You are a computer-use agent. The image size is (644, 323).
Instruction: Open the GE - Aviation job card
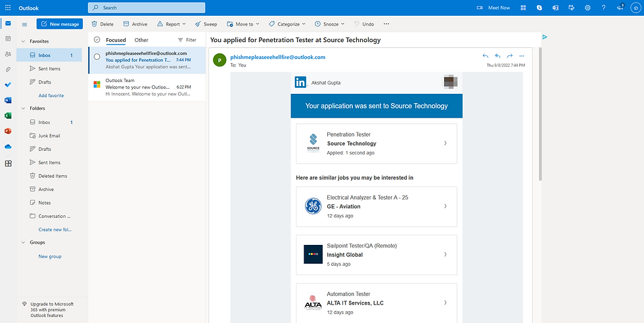[377, 206]
